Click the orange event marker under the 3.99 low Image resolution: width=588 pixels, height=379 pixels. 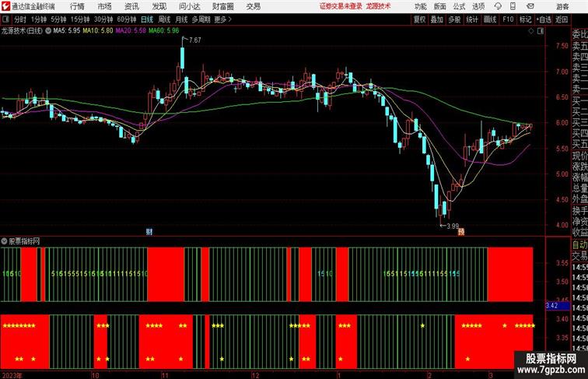pos(461,232)
